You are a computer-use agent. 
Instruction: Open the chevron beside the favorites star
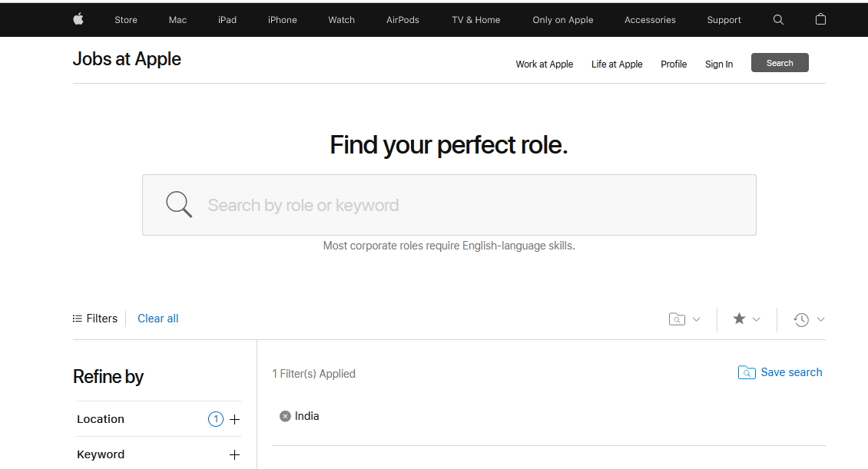757,319
